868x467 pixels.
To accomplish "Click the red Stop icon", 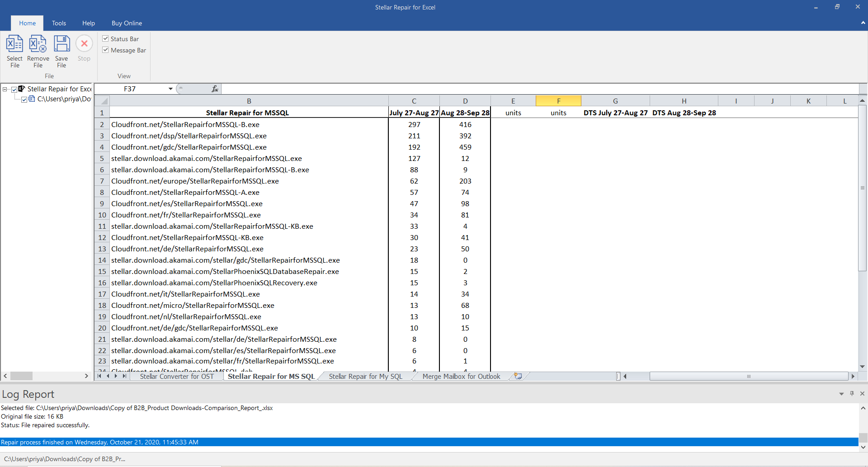I will 84,44.
